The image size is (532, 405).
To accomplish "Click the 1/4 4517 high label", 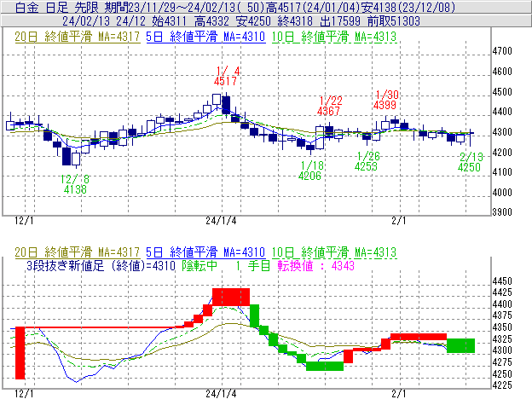I will tap(226, 76).
